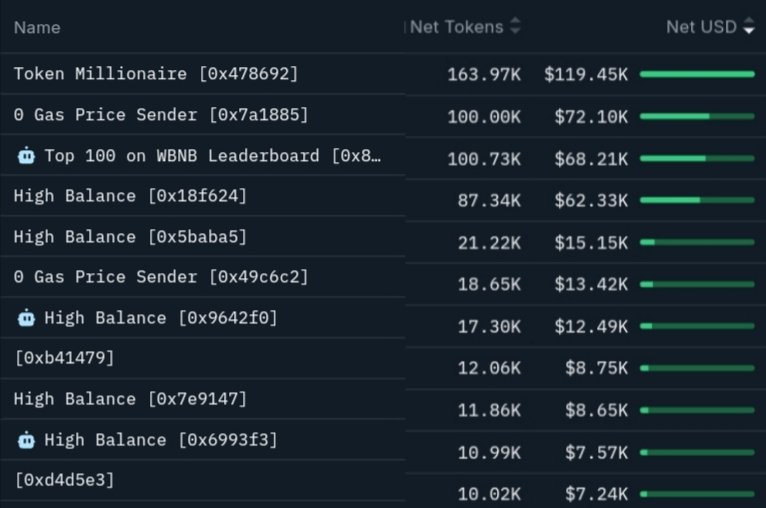Click the $72.10K net USD progress bar
The height and width of the screenshot is (508, 766).
(697, 116)
